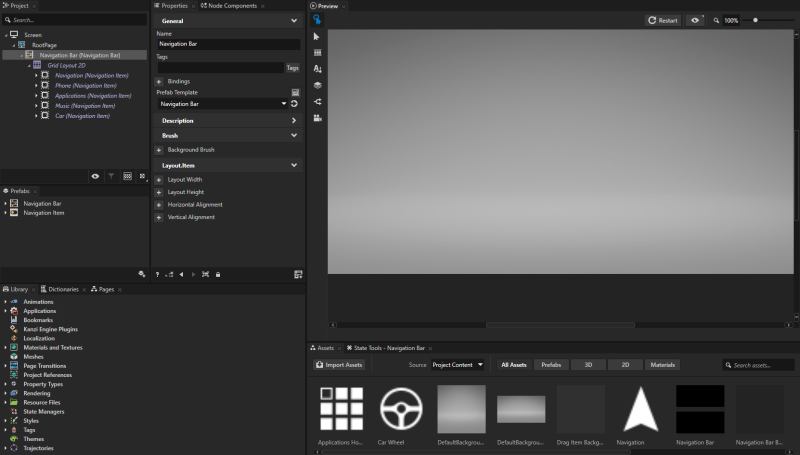The image size is (800, 455).
Task: Click the Import Assets button
Action: (340, 365)
